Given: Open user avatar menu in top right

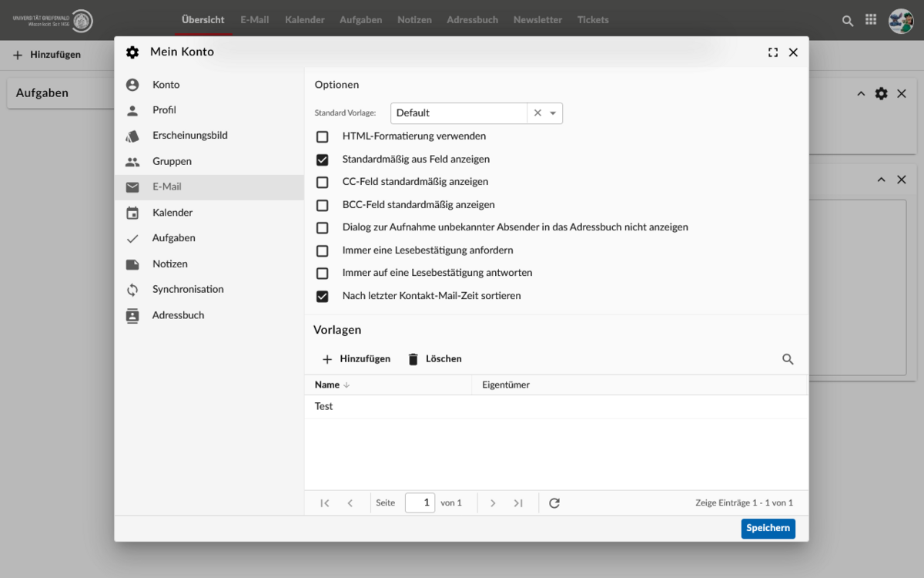Looking at the screenshot, I should tap(901, 21).
